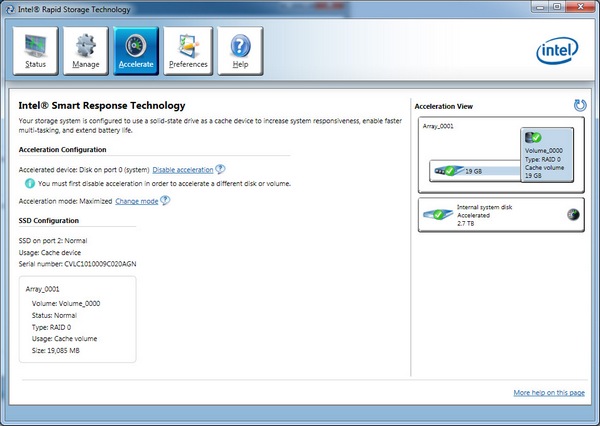Select the 19 GB SSD disk
Viewport: 600px width, 426px height.
[475, 171]
